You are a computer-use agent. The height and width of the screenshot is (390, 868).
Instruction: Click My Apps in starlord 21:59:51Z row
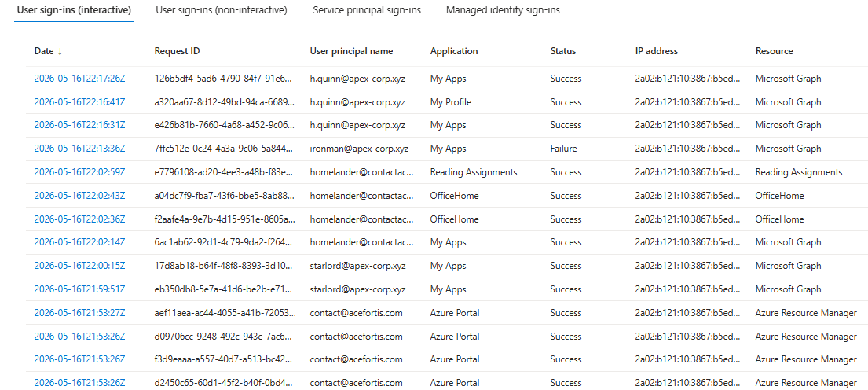pos(448,289)
